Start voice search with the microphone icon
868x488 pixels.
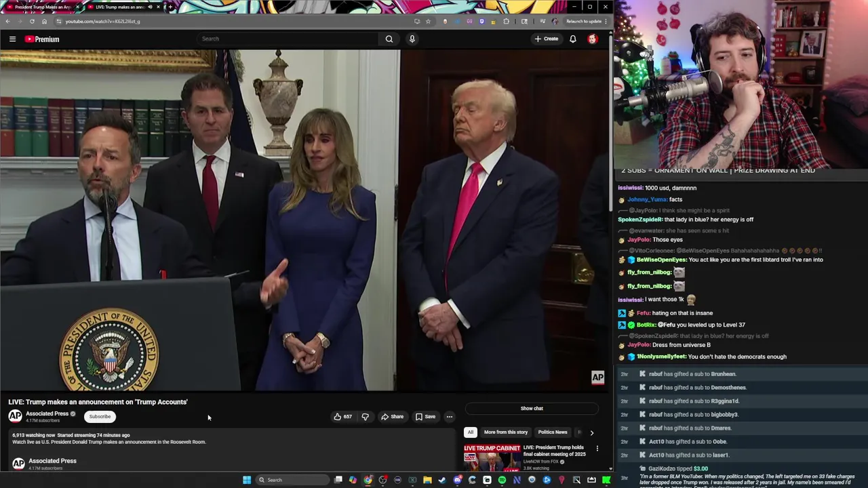[412, 39]
